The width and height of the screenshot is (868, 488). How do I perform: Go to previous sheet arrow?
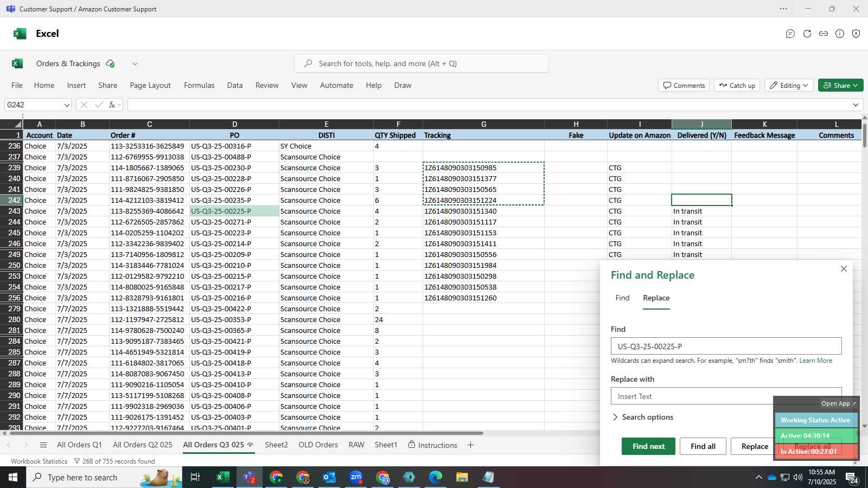9,445
